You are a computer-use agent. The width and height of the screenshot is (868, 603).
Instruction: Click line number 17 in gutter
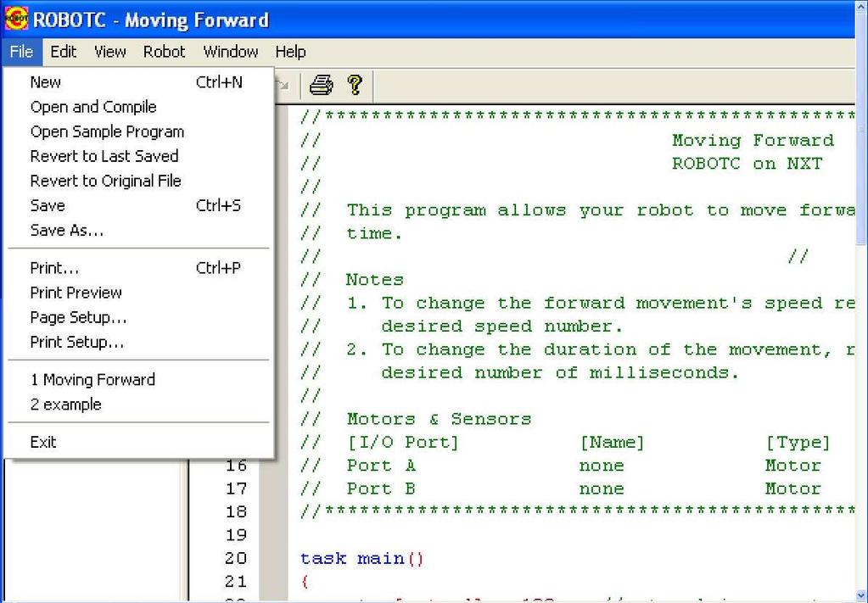[236, 489]
